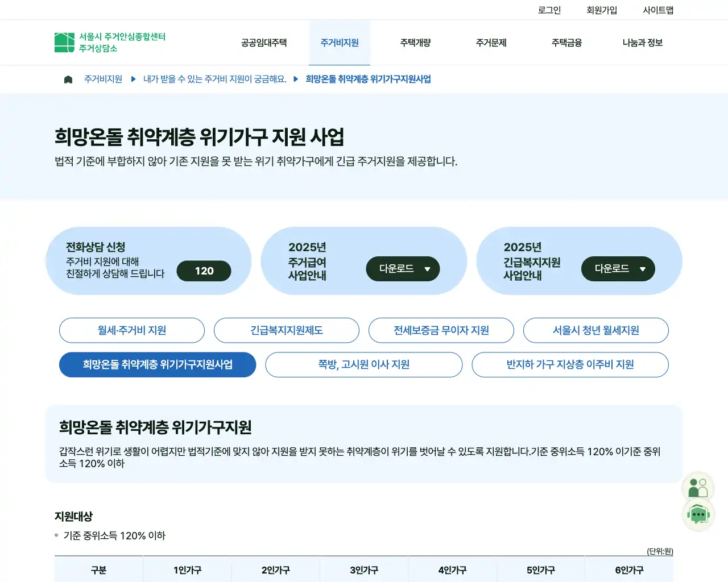Image resolution: width=728 pixels, height=582 pixels.
Task: Click the 로그인 link at the top
Action: point(549,9)
